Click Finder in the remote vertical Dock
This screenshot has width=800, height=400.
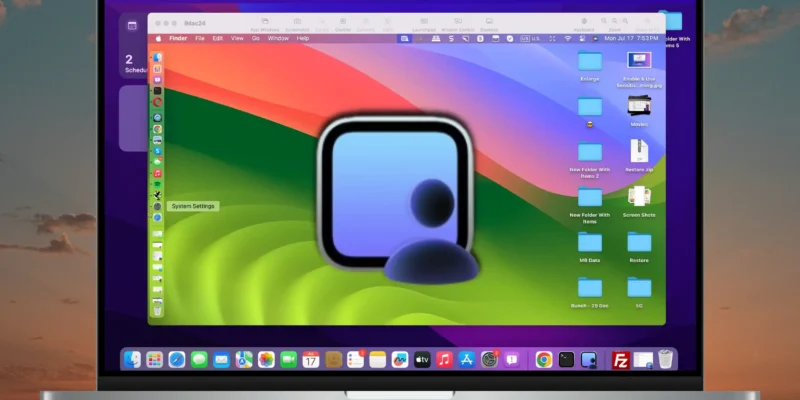pyautogui.click(x=158, y=58)
